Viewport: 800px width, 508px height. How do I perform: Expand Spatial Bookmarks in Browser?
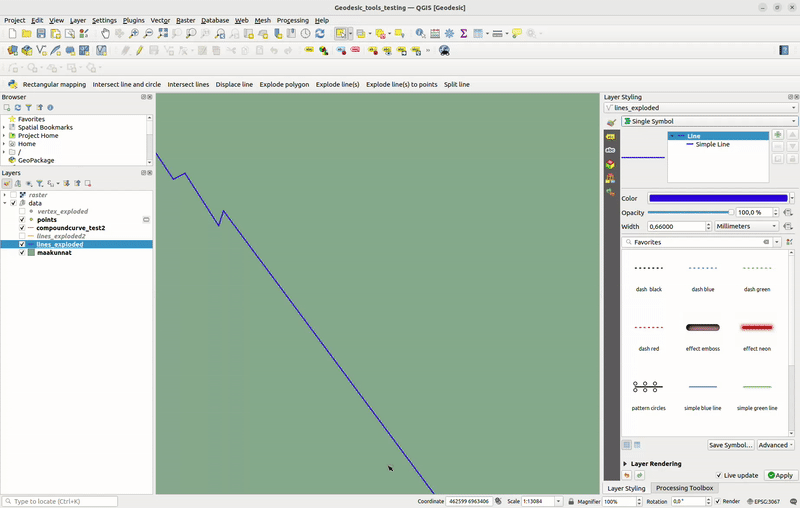(4, 128)
